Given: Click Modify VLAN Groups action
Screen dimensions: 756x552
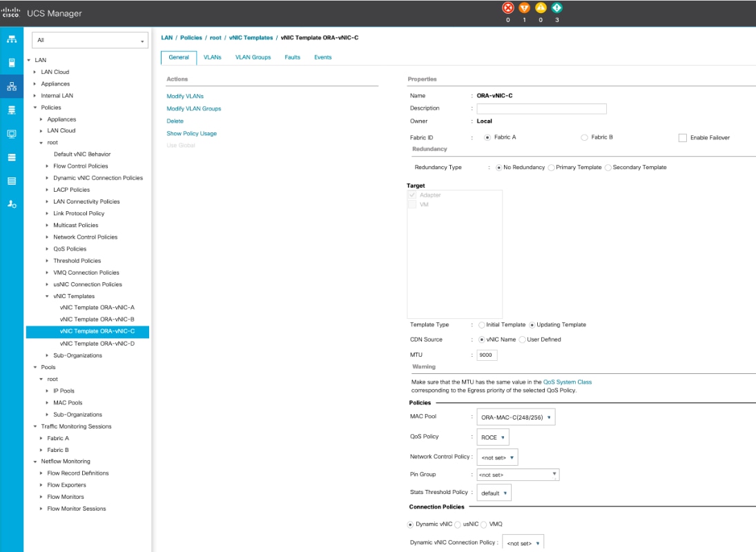Looking at the screenshot, I should coord(194,109).
